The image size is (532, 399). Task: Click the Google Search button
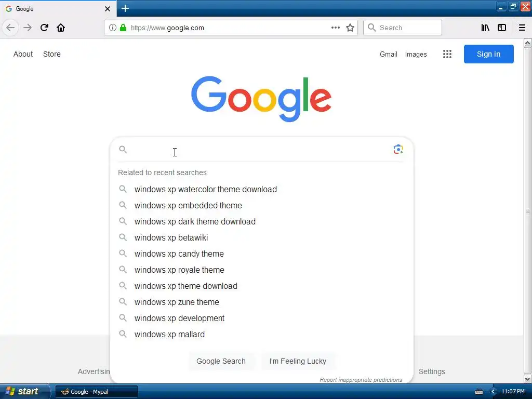(221, 361)
